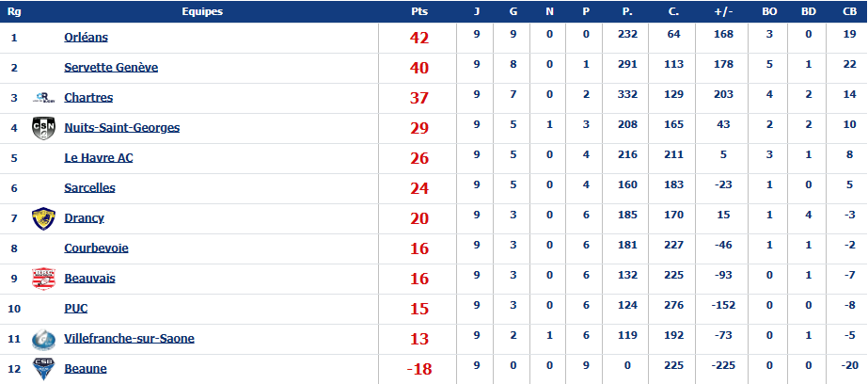Click the CB column header
The width and height of the screenshot is (868, 384).
click(849, 11)
